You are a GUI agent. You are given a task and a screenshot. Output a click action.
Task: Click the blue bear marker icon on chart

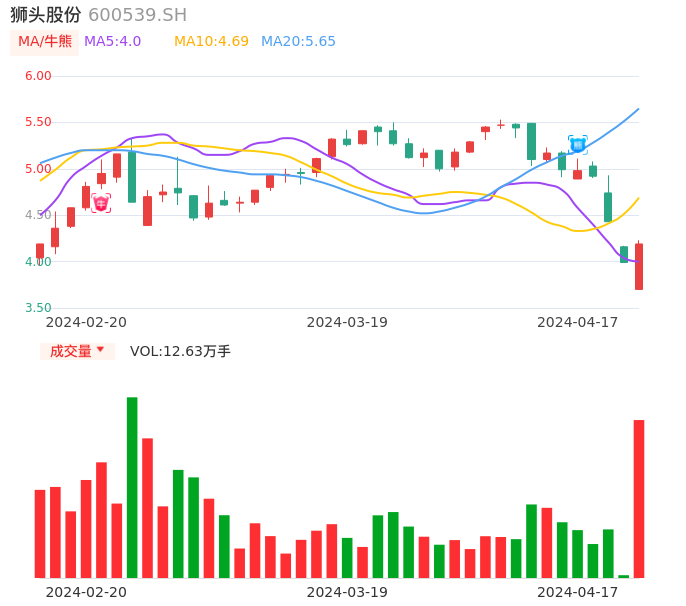[578, 145]
